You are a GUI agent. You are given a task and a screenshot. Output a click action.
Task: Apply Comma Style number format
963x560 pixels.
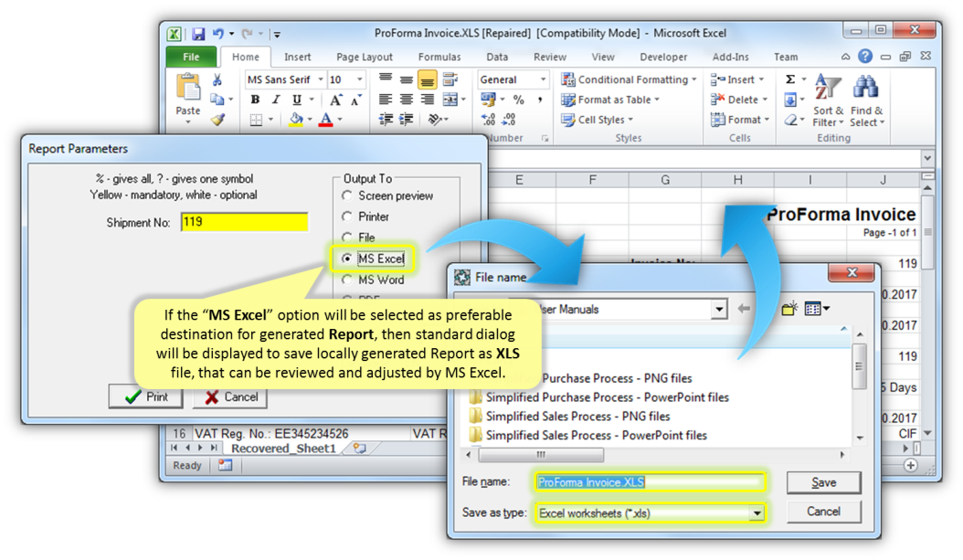[x=540, y=100]
